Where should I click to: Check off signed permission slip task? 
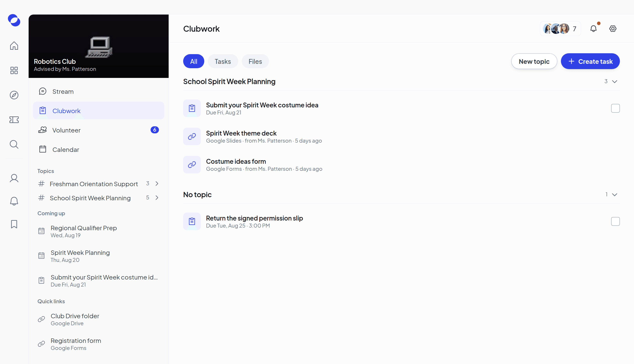click(x=615, y=221)
